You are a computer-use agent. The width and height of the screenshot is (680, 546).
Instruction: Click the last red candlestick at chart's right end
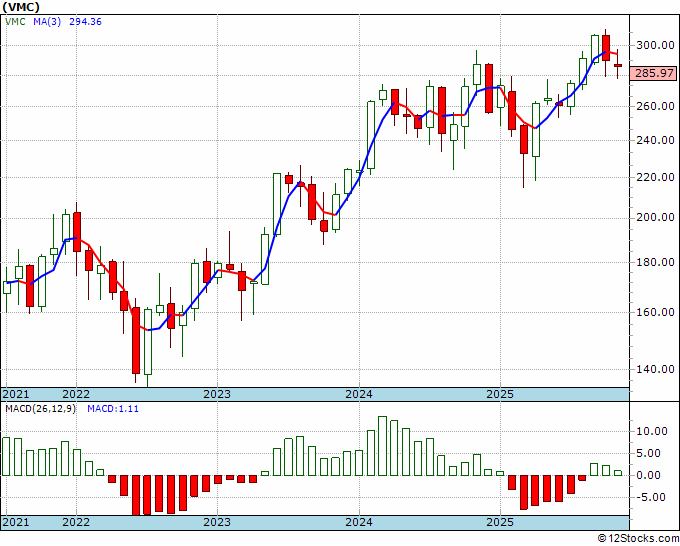pyautogui.click(x=618, y=65)
